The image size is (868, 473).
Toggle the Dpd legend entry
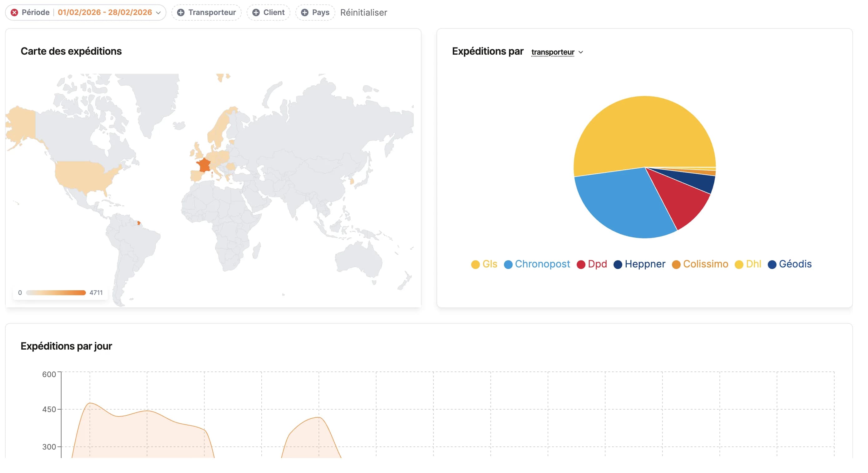(592, 264)
